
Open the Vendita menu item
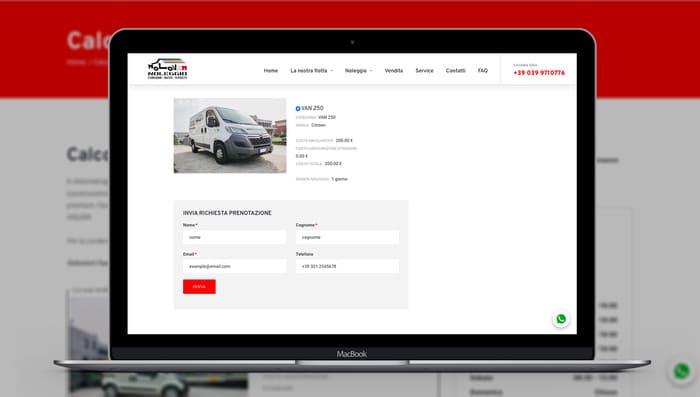coord(394,71)
